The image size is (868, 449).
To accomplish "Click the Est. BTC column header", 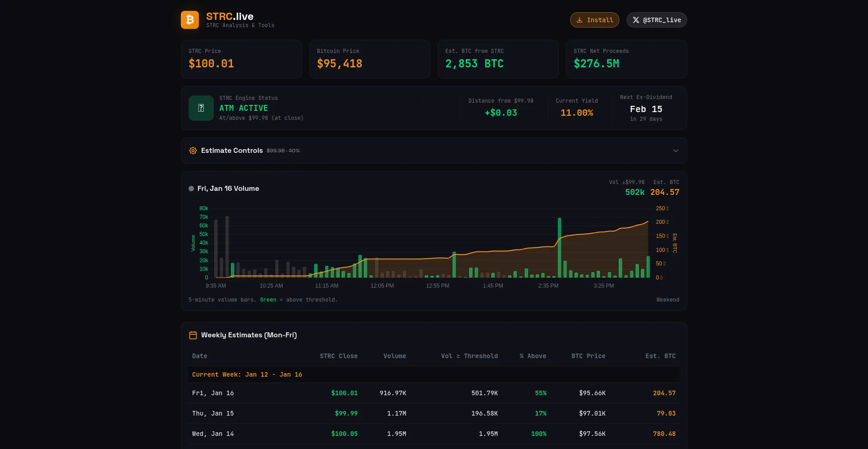I will (x=660, y=356).
